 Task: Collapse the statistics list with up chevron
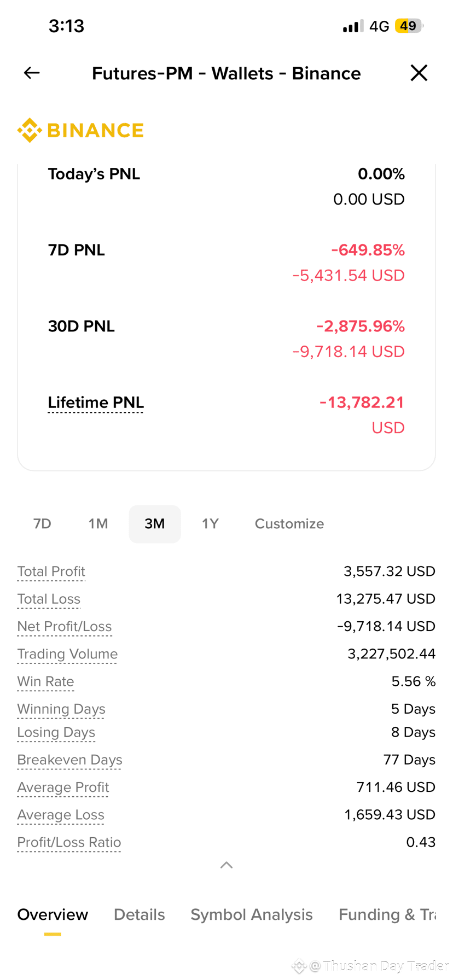[226, 865]
